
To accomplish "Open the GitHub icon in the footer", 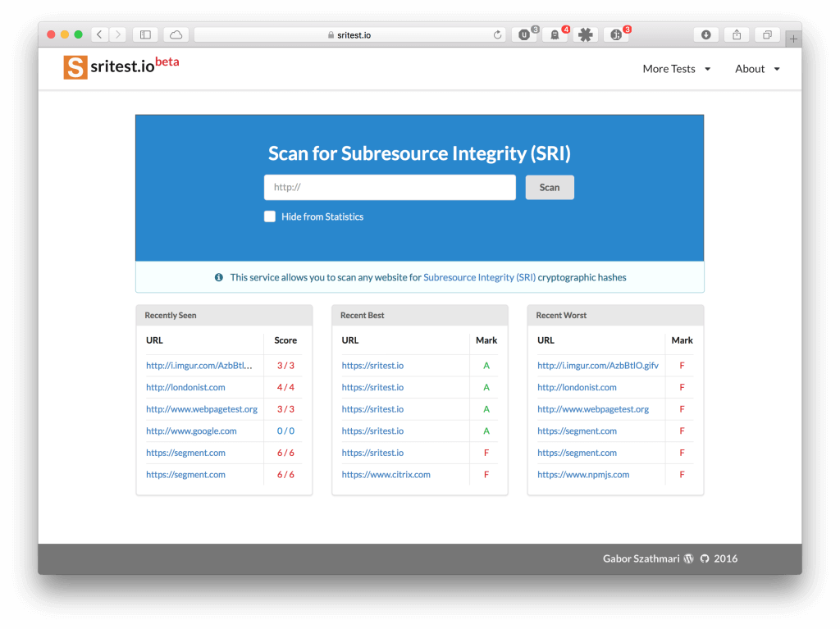I will [705, 558].
